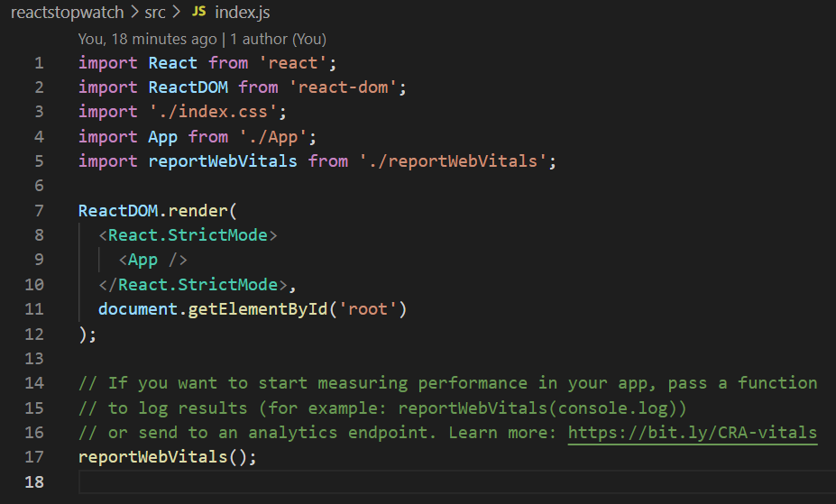This screenshot has height=504, width=836.
Task: Click 'ReactDOM.render(' on line 7
Action: coord(158,211)
